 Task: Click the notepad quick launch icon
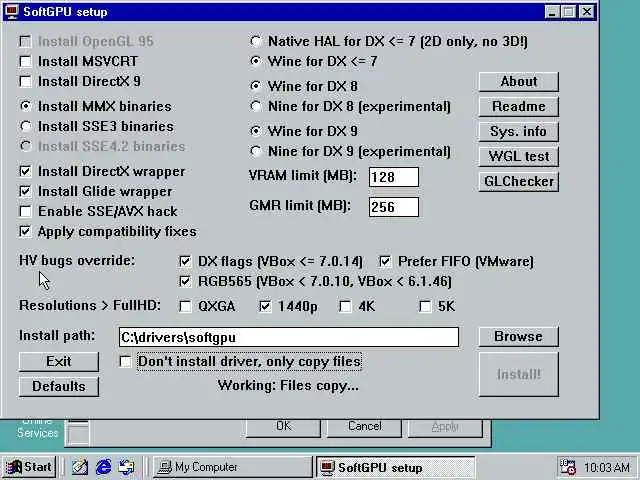[x=80, y=467]
